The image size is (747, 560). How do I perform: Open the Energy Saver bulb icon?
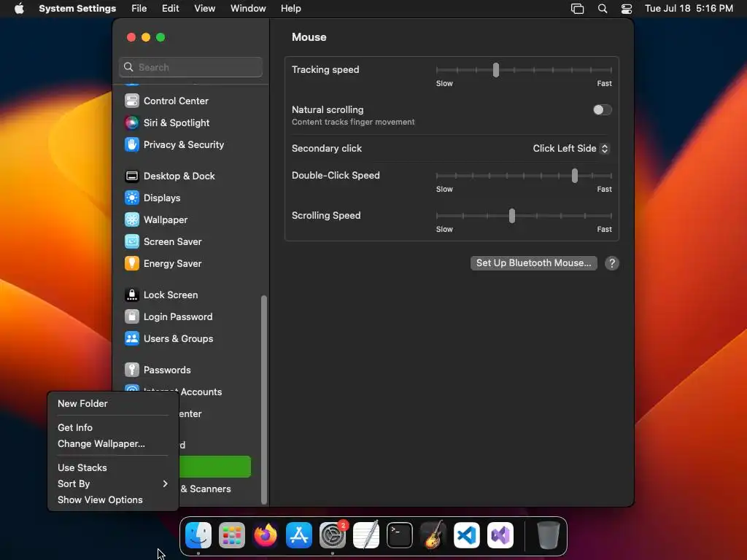click(132, 263)
